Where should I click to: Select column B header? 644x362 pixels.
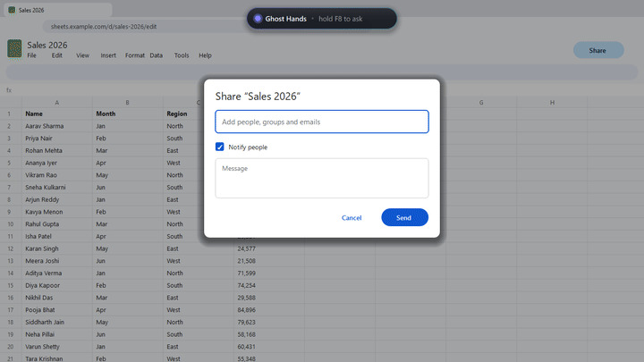pos(128,103)
